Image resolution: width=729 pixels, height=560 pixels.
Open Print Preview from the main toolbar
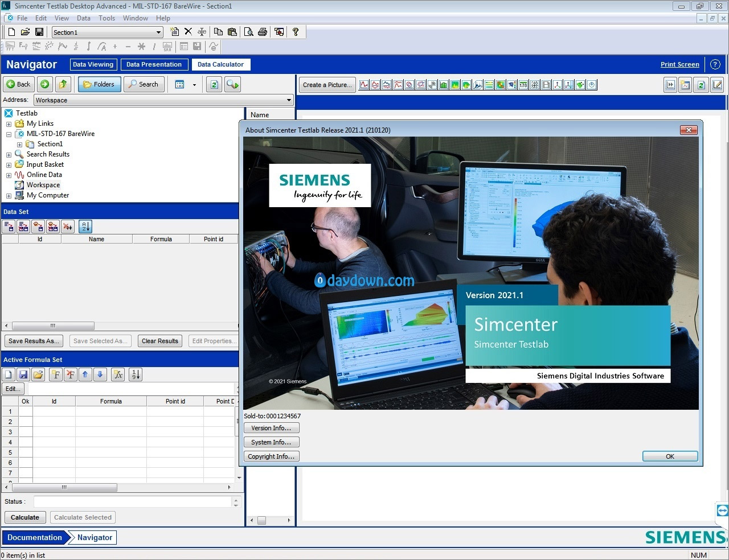[x=249, y=31]
